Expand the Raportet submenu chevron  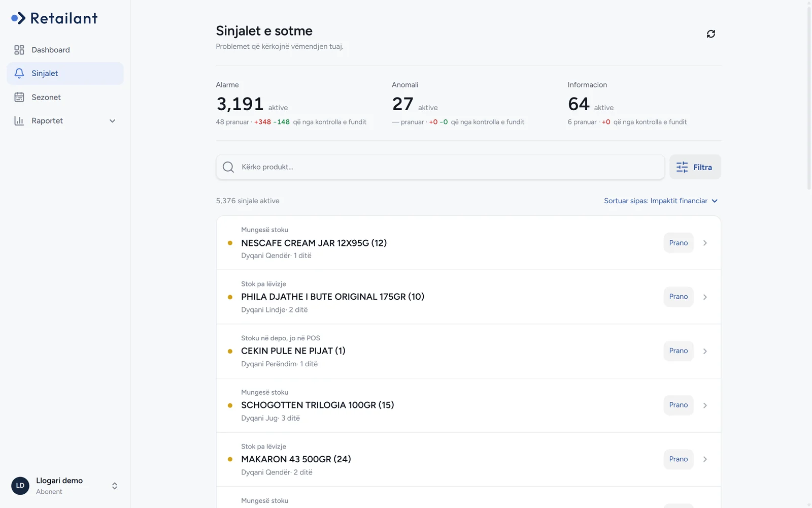tap(113, 121)
